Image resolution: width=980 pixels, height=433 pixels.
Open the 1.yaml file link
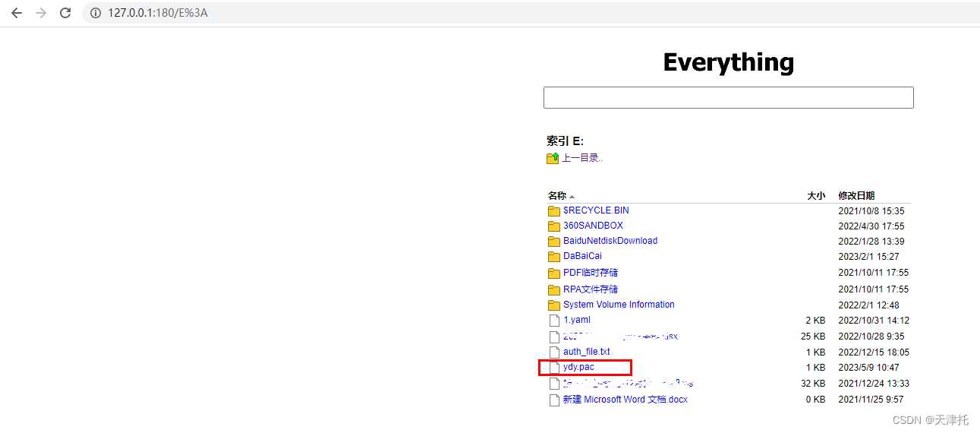(576, 320)
